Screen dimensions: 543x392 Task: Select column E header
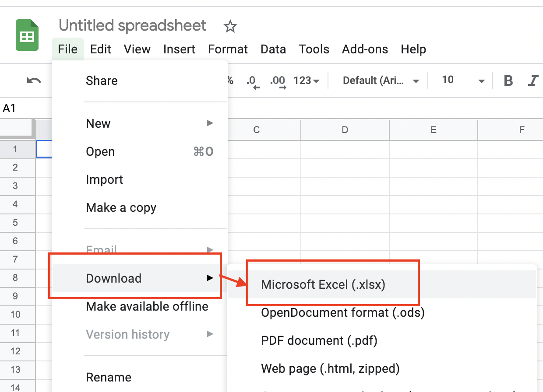(434, 129)
